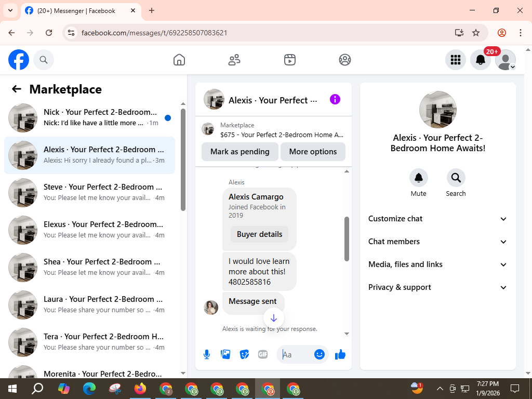532x399 pixels.
Task: Open the emoji picker smiley
Action: coord(320,354)
